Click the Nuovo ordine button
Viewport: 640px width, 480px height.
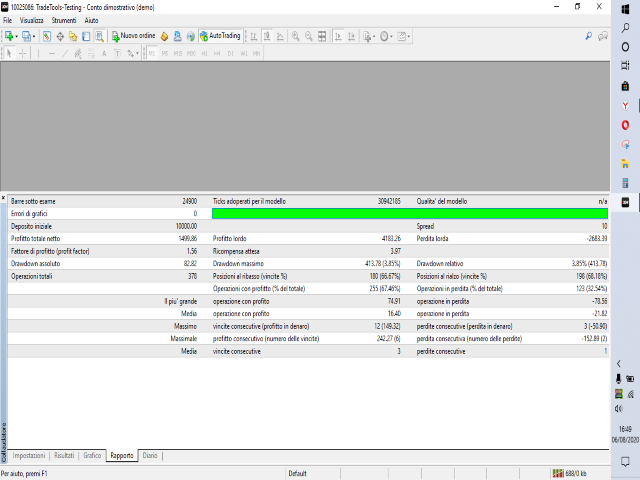pyautogui.click(x=133, y=36)
